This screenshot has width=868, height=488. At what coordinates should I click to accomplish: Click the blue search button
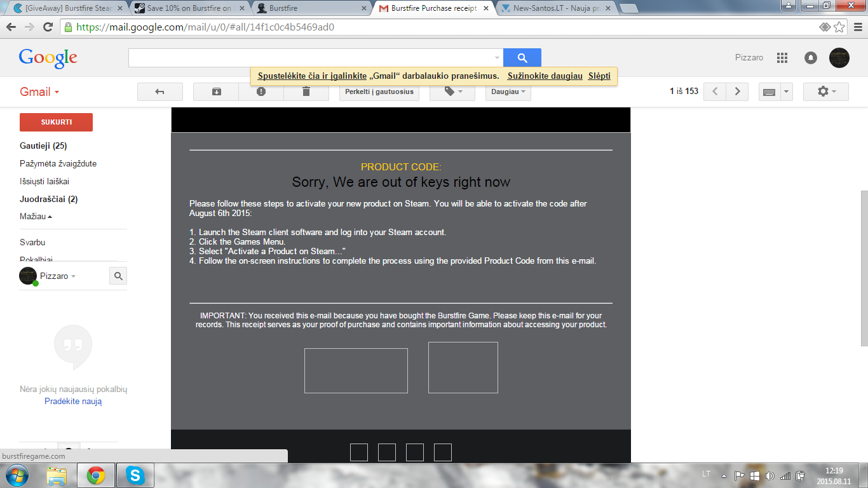click(x=522, y=58)
